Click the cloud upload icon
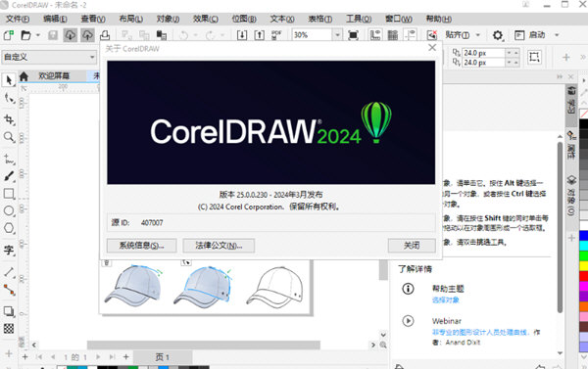The image size is (588, 369). point(87,35)
